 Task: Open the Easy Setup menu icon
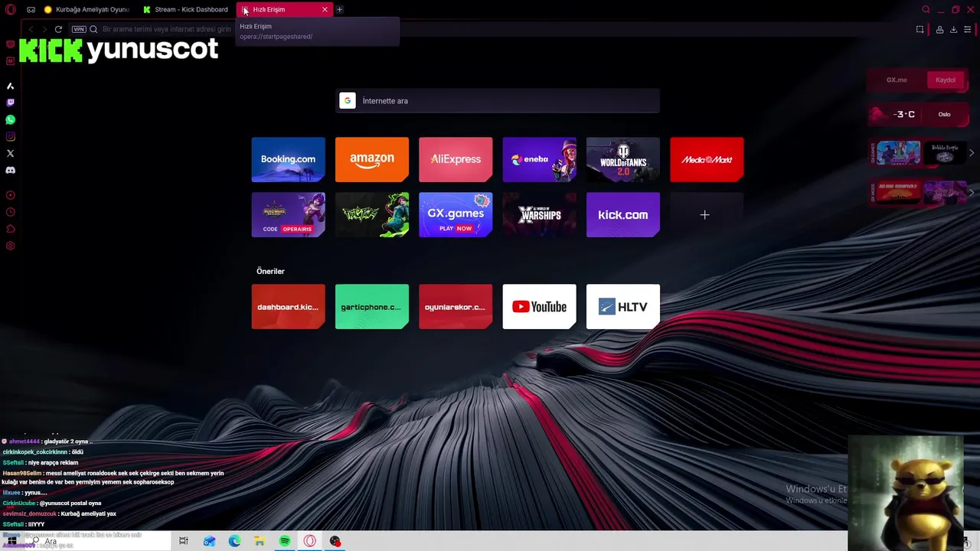tap(967, 29)
